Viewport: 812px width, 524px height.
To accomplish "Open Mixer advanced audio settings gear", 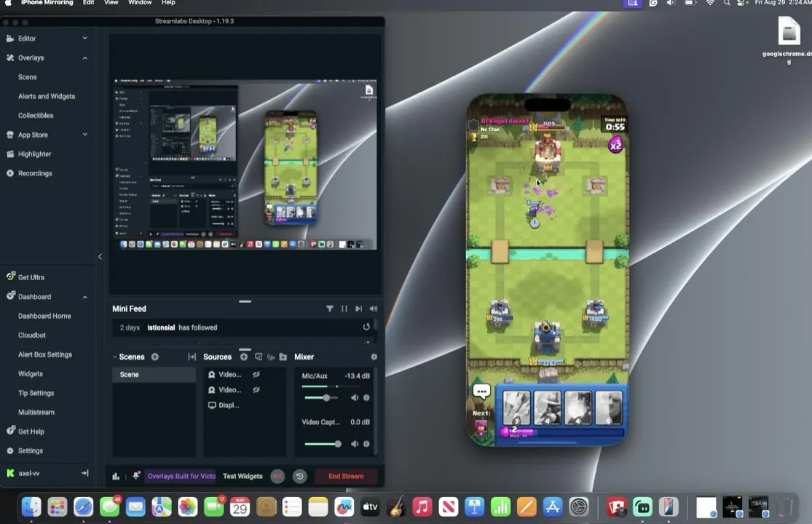I will pos(374,357).
